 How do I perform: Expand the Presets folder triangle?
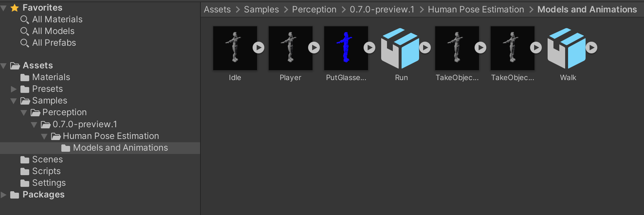pyautogui.click(x=14, y=89)
